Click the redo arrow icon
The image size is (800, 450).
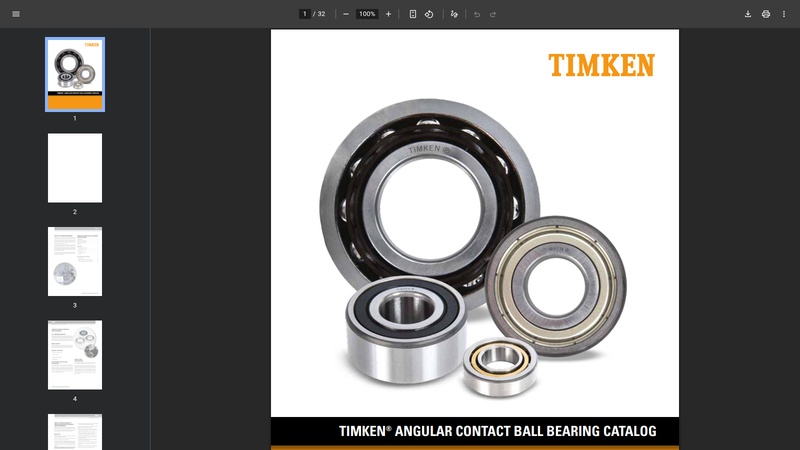(x=493, y=14)
